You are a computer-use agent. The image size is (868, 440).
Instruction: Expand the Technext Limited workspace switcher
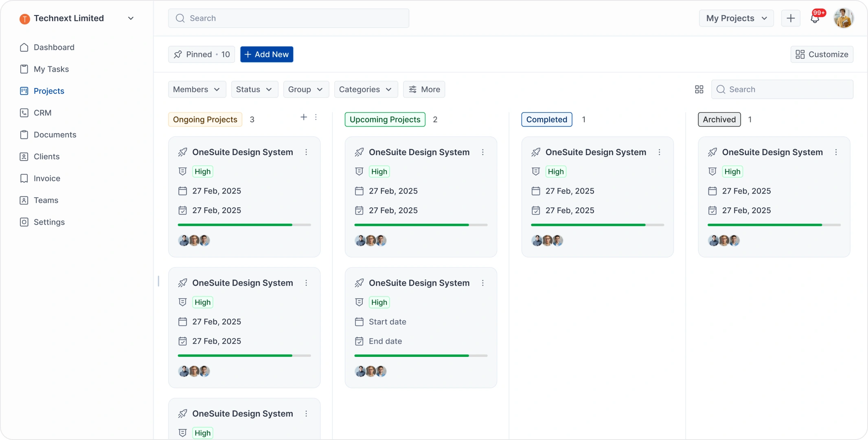point(131,18)
